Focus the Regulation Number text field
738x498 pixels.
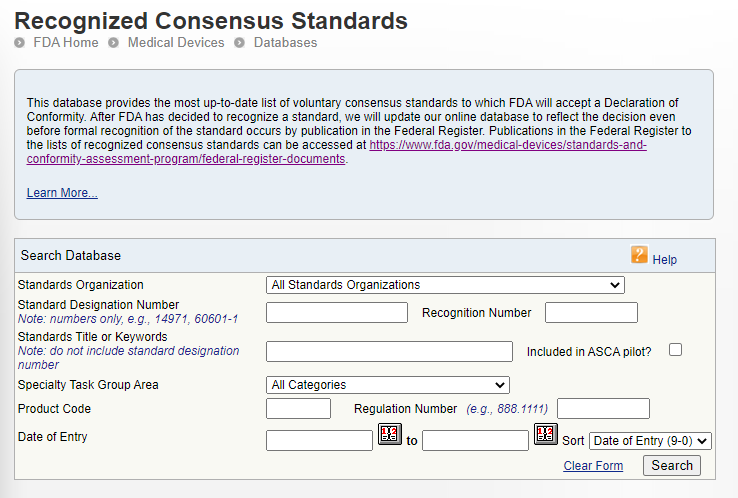click(603, 408)
